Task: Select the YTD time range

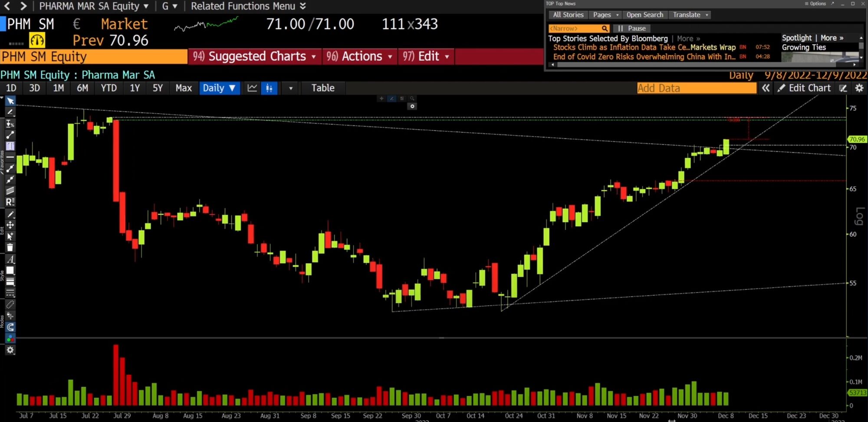Action: click(108, 88)
